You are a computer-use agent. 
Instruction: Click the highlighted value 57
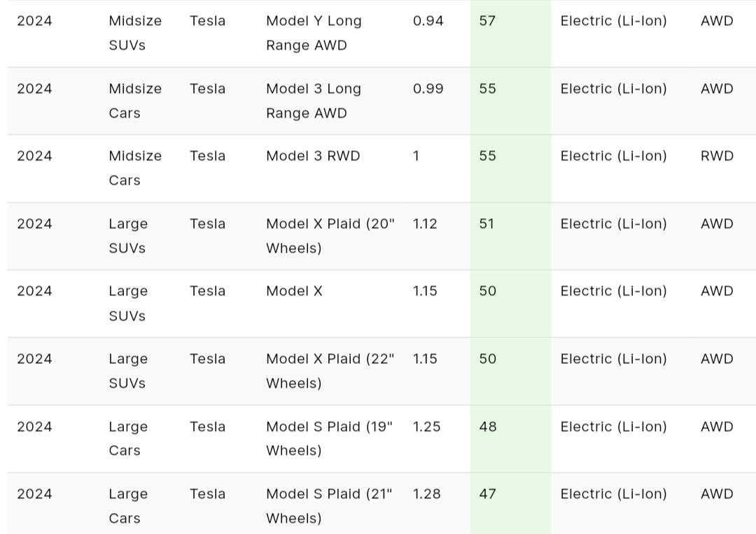coord(488,21)
